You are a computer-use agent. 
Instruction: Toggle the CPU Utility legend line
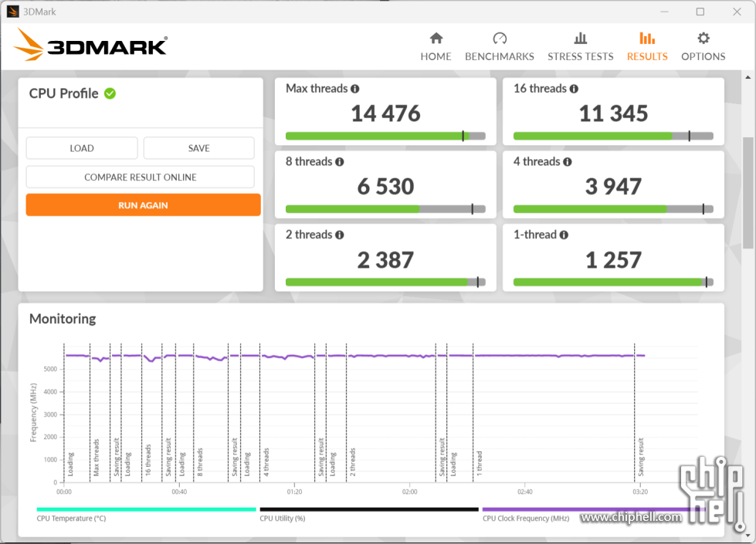pos(369,509)
